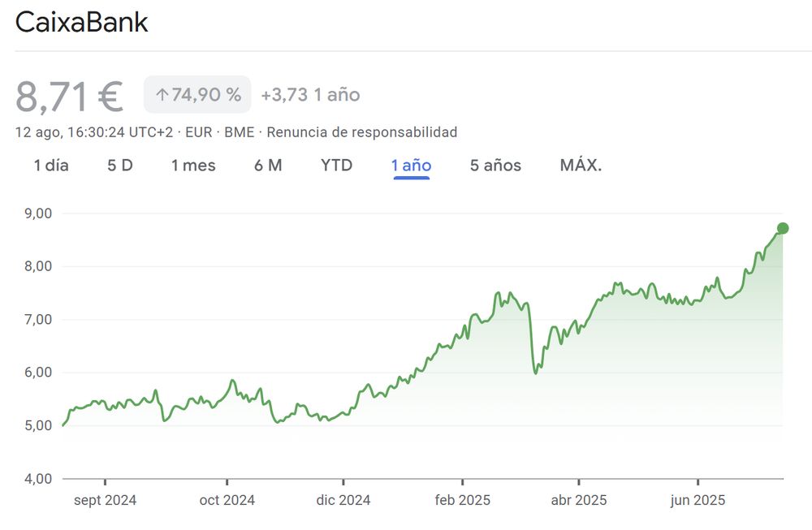This screenshot has width=812, height=530.
Task: Click the sept 2024 axis label
Action: coord(105,501)
